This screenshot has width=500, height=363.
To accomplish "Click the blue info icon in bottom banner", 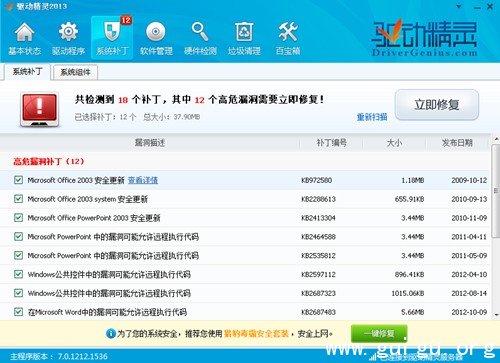I will [x=110, y=333].
